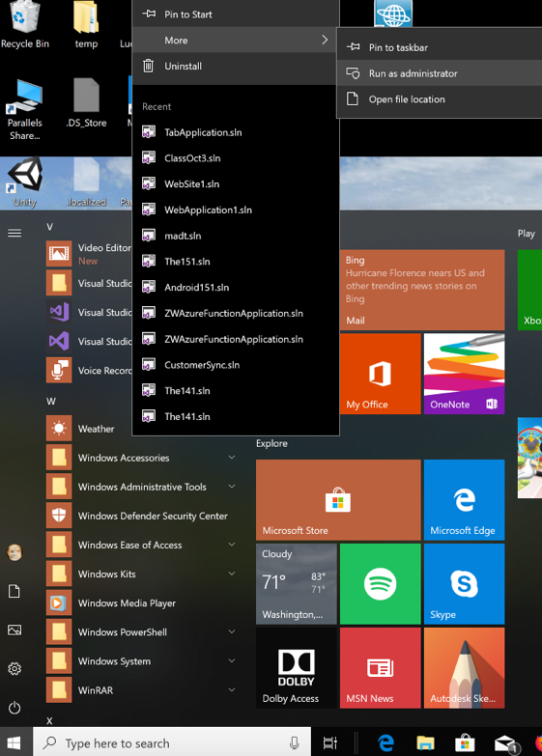Click the Power icon in Start
Screen dimensions: 542x756
[x=14, y=708]
